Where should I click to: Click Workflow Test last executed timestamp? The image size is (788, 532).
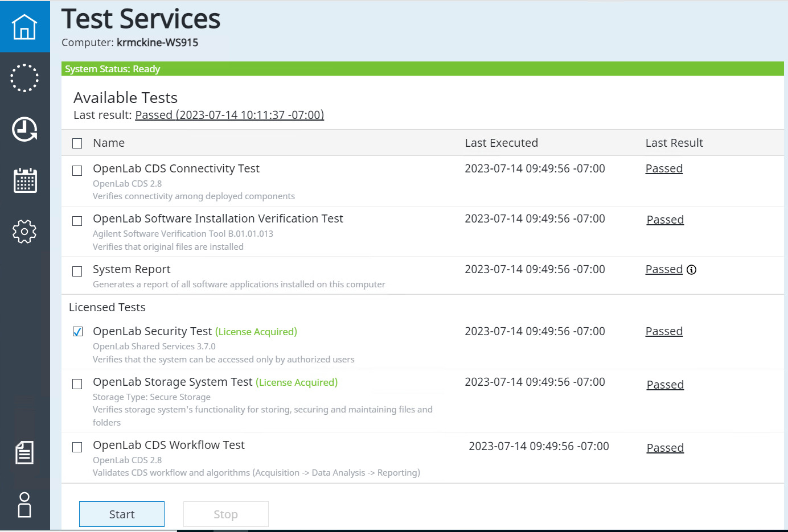(539, 446)
